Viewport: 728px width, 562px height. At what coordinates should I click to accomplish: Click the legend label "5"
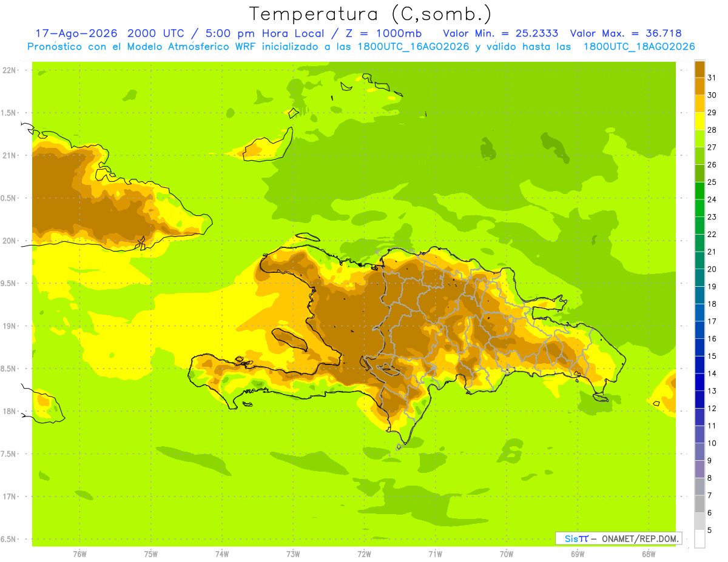710,530
